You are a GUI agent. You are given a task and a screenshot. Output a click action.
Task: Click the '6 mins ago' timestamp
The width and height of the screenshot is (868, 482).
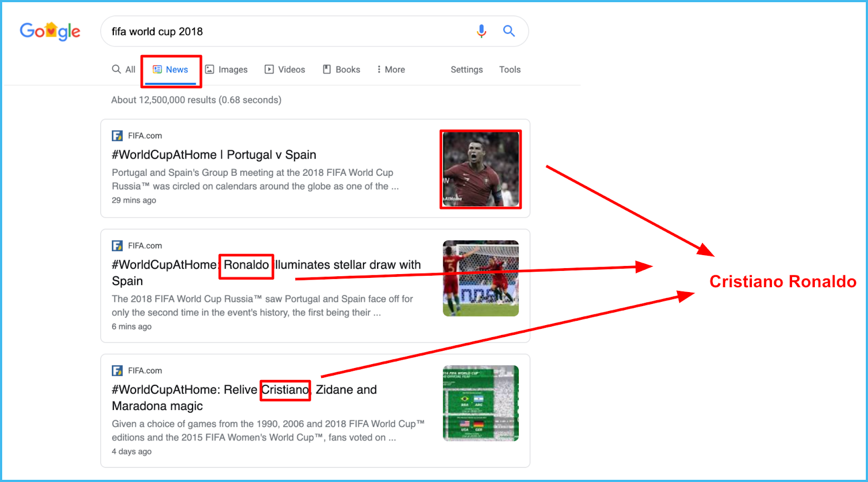(x=132, y=327)
